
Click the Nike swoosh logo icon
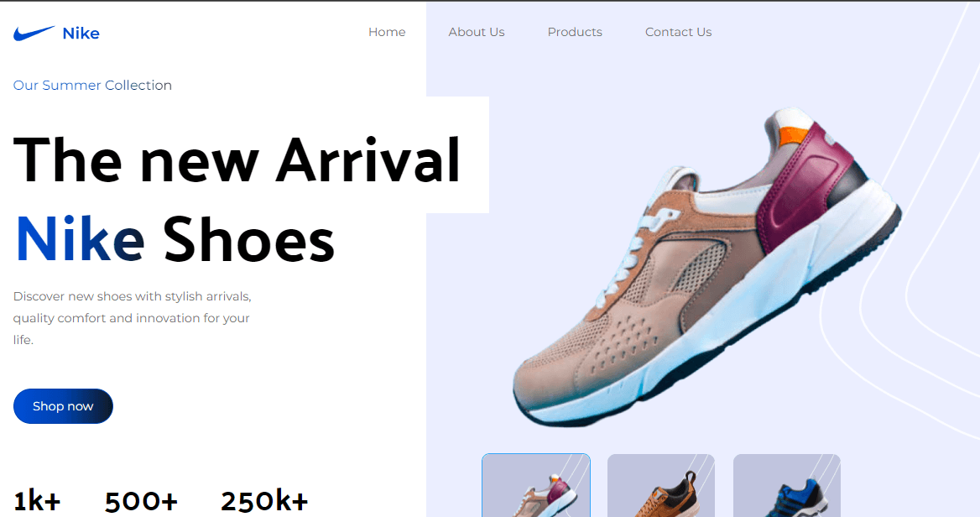coord(34,33)
